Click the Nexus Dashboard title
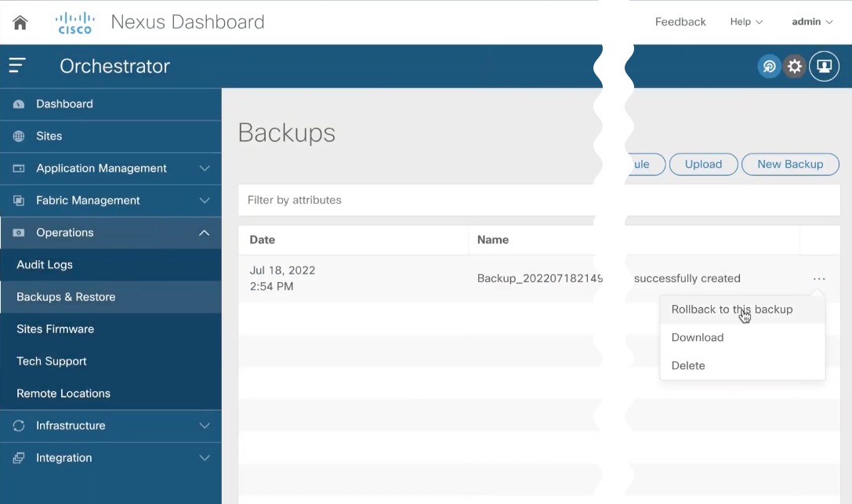 click(187, 22)
